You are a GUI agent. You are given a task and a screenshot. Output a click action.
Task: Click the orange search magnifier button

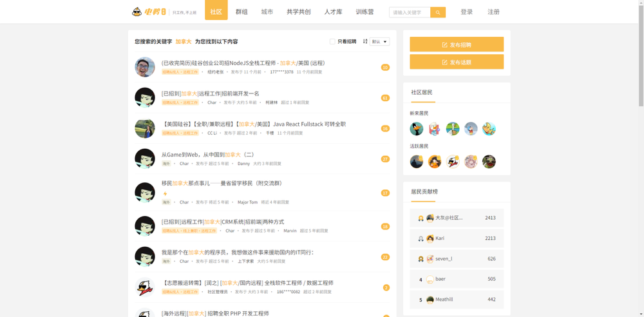(438, 12)
